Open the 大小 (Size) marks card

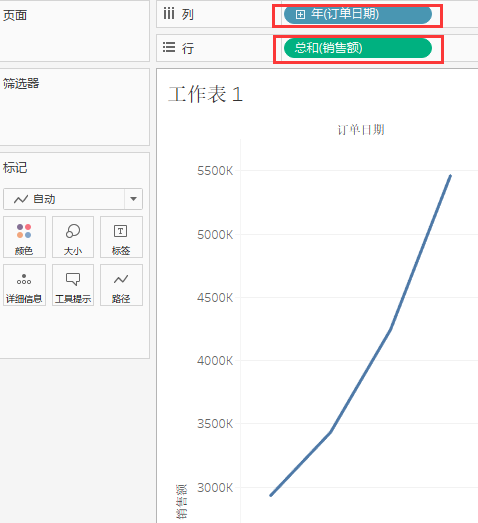click(73, 237)
